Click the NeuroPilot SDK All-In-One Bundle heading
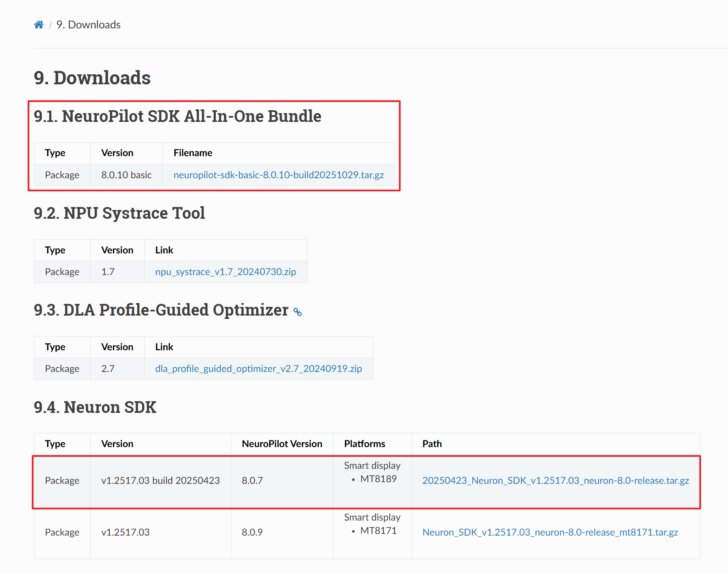 coord(177,116)
